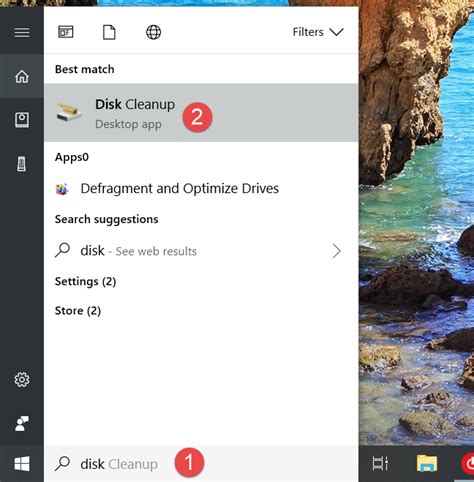
Task: Click the Defragment app icon
Action: [x=62, y=189]
